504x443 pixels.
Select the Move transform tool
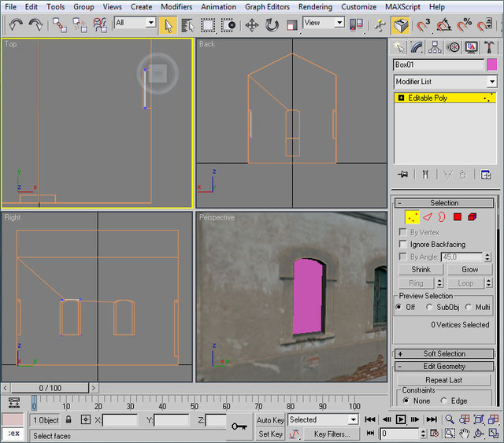coord(252,25)
